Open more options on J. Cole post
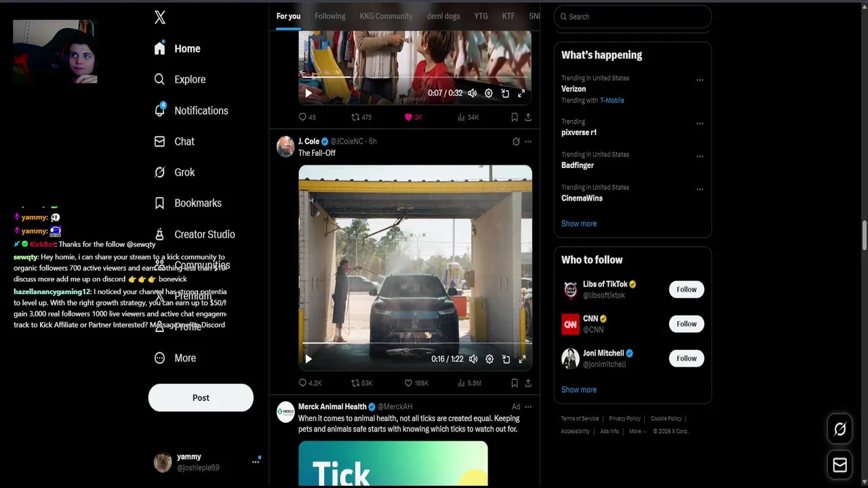Viewport: 868px width, 488px height. point(528,142)
